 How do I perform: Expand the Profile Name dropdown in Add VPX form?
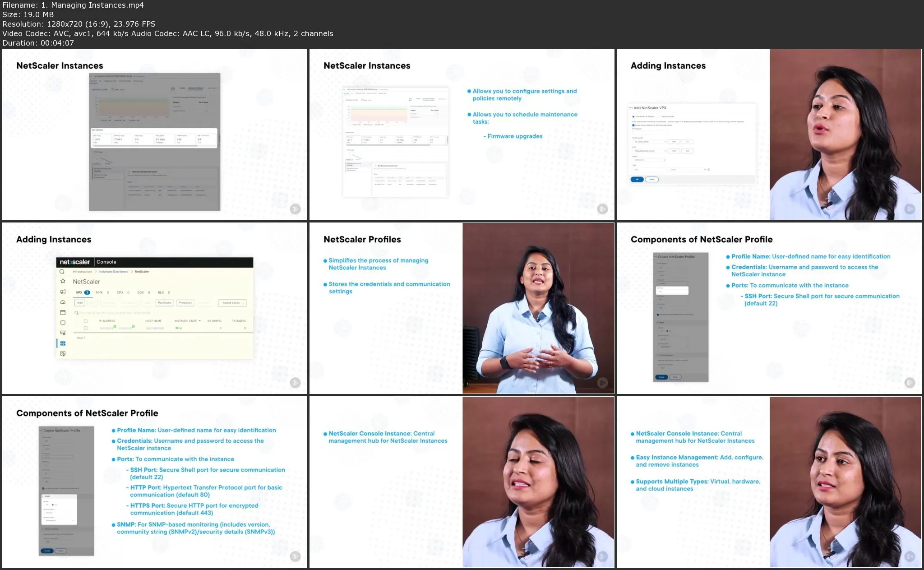click(x=650, y=142)
